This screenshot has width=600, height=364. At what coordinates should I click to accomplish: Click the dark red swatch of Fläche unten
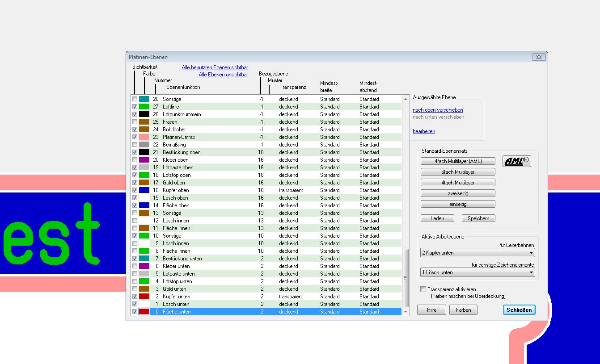coord(144,312)
